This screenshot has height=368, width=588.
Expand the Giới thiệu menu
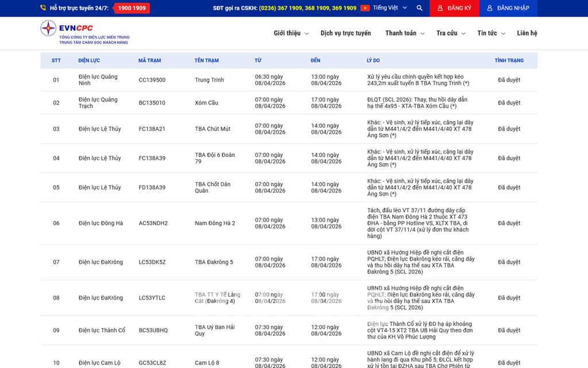(291, 33)
